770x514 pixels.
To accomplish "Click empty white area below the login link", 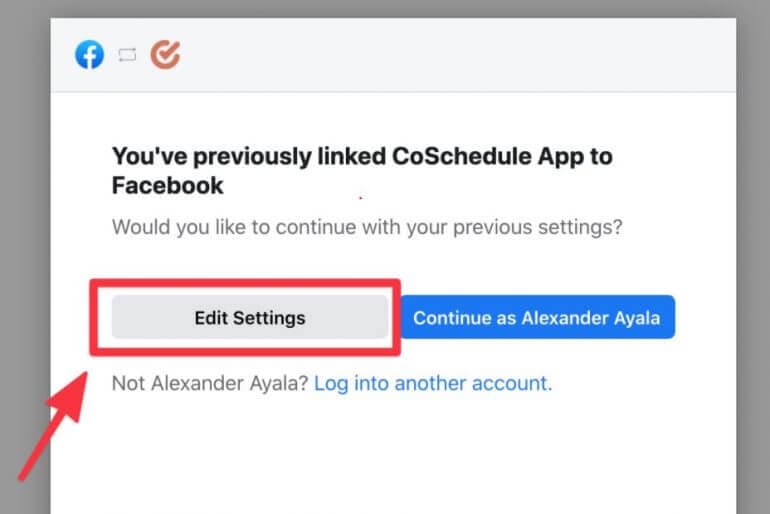I will pos(393,457).
